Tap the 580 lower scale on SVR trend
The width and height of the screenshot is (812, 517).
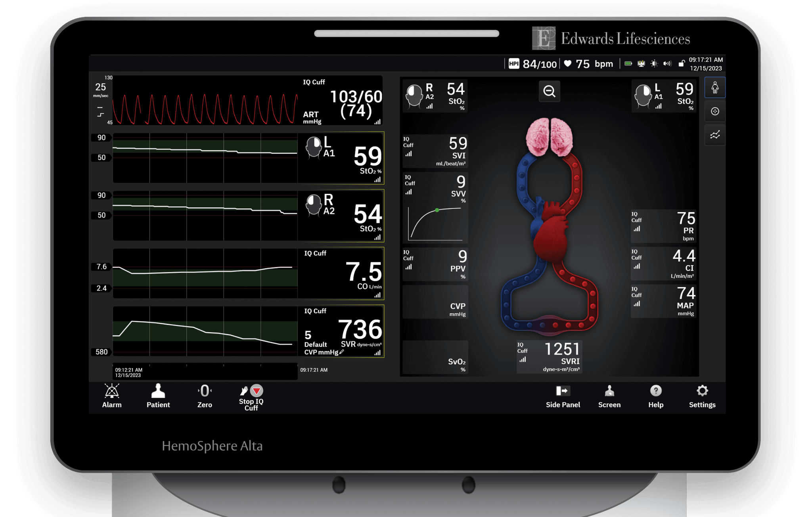pos(101,352)
